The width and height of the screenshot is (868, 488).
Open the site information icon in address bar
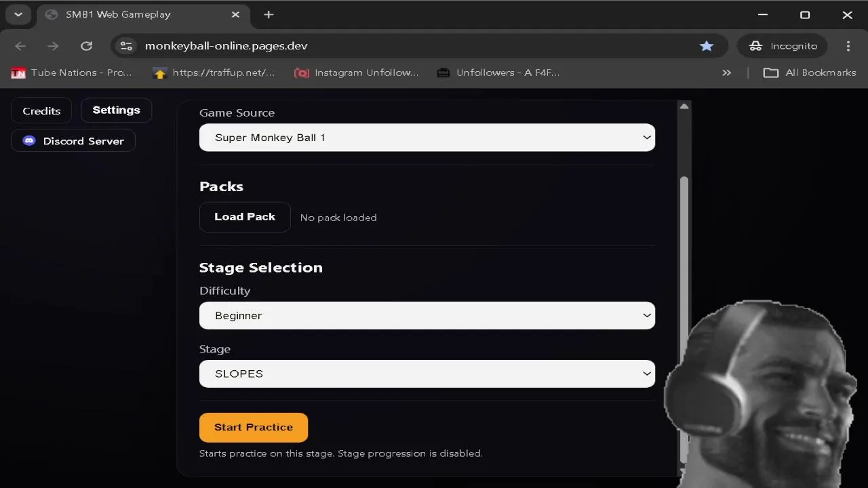(126, 46)
